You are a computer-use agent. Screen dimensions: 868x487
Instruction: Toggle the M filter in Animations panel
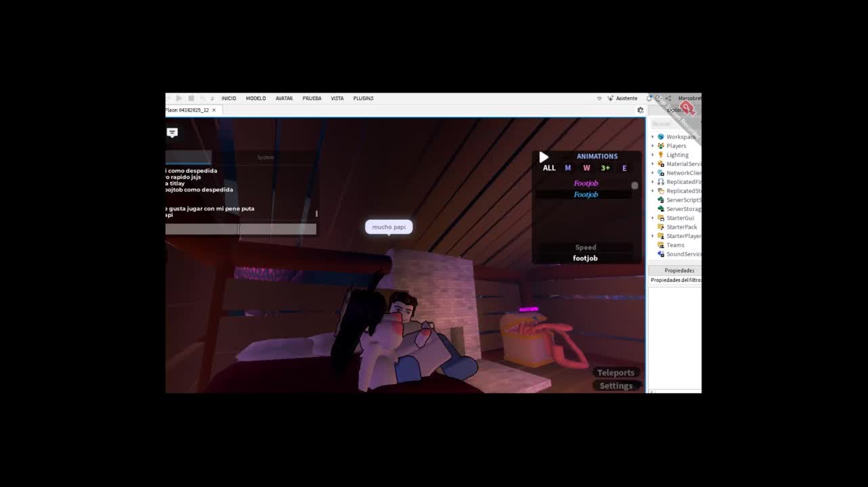coord(568,168)
